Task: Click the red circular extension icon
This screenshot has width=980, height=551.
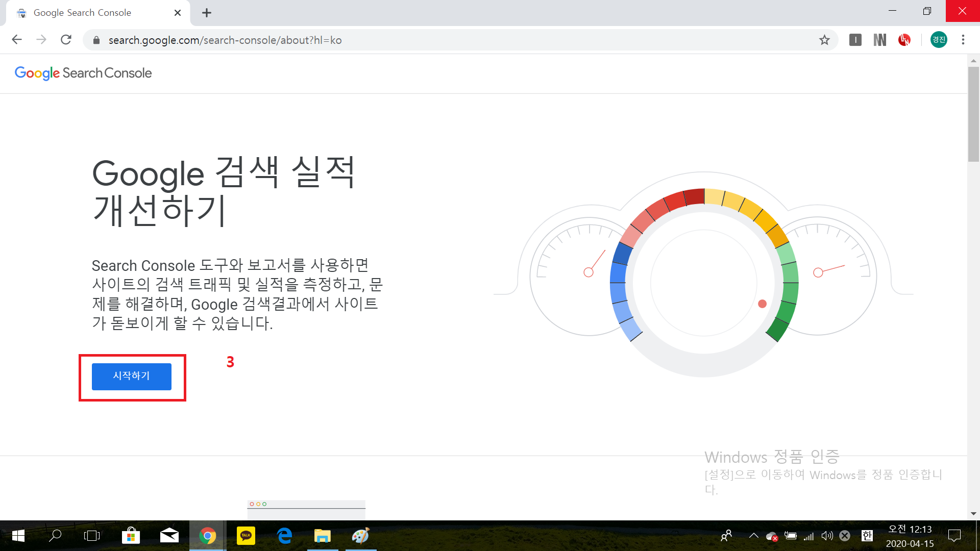Action: 904,40
